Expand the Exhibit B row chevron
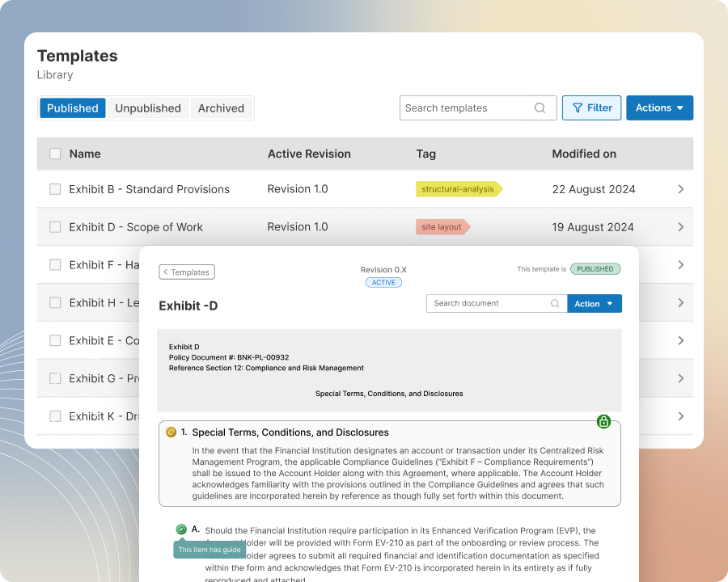This screenshot has height=582, width=728. (x=680, y=189)
